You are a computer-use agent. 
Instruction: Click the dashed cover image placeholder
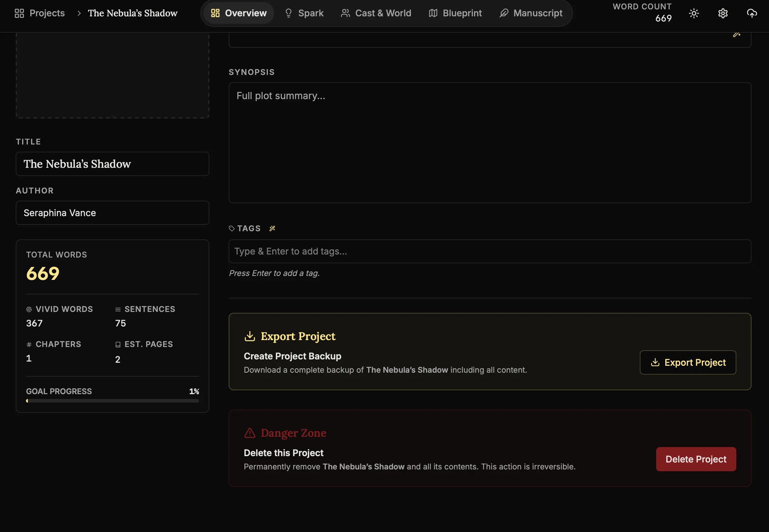(113, 75)
